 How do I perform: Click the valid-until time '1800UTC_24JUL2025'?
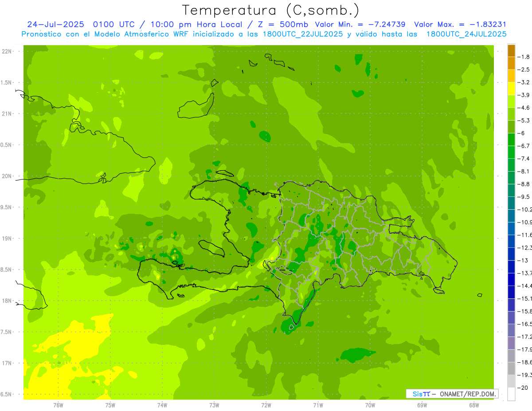[x=466, y=34]
